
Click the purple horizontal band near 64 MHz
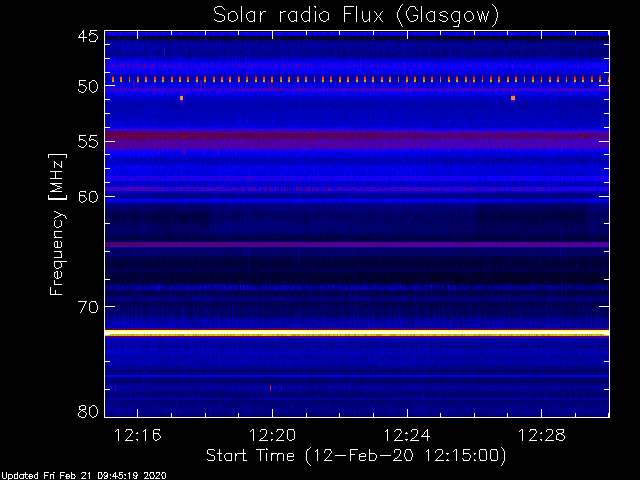coord(357,244)
